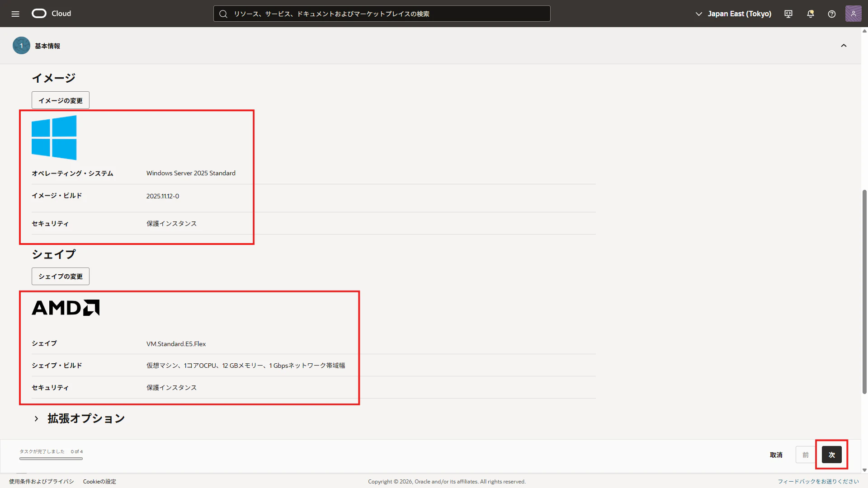
Task: Click the 取消 cancel button
Action: [776, 455]
